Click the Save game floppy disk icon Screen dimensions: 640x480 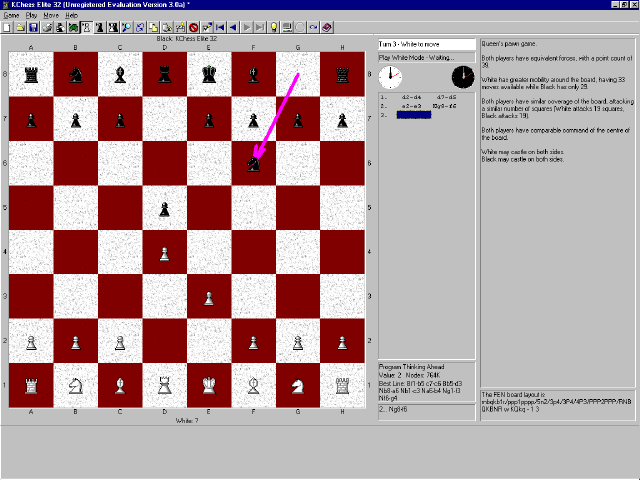click(x=33, y=27)
